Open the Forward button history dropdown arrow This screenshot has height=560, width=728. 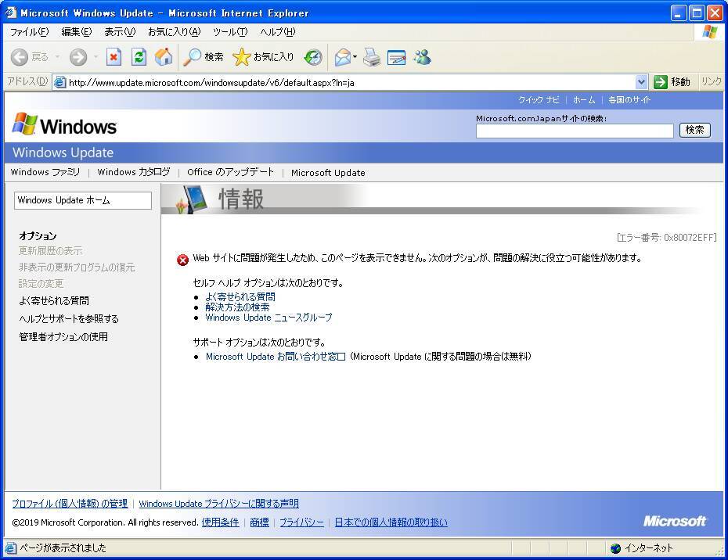tap(96, 57)
